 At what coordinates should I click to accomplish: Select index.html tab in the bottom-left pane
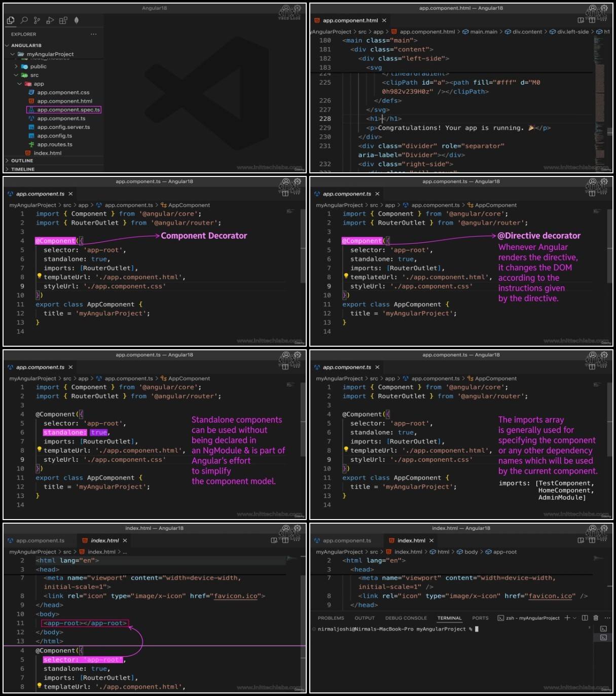[104, 540]
